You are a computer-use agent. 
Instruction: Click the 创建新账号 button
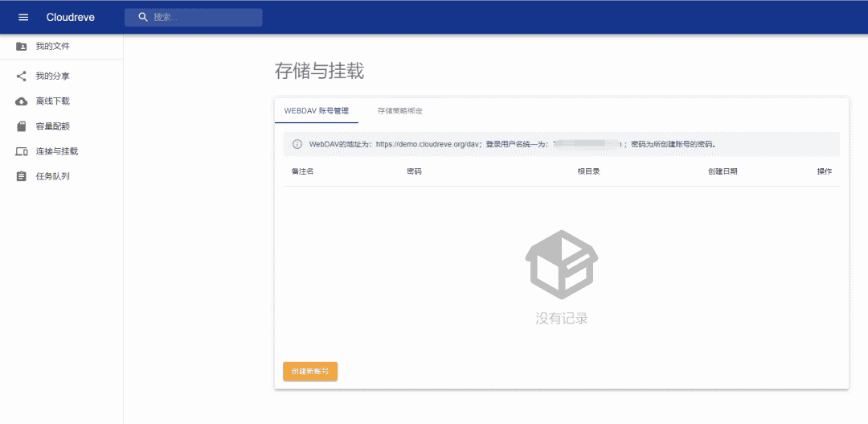click(x=310, y=372)
